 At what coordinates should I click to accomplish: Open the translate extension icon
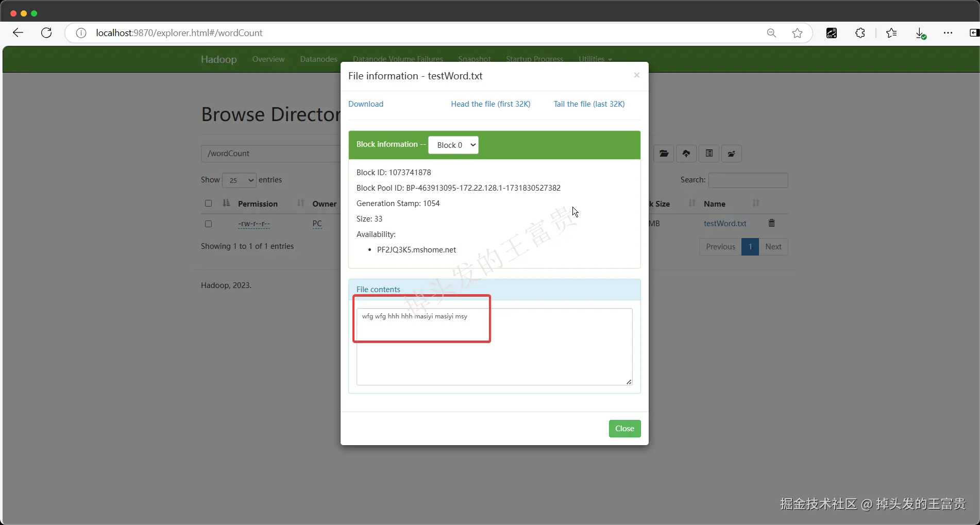click(832, 33)
